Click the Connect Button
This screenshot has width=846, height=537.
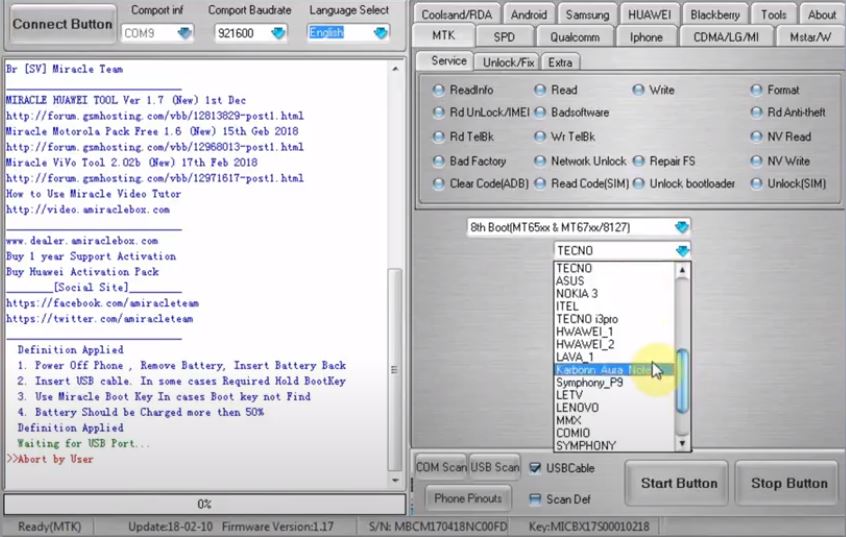pos(63,24)
